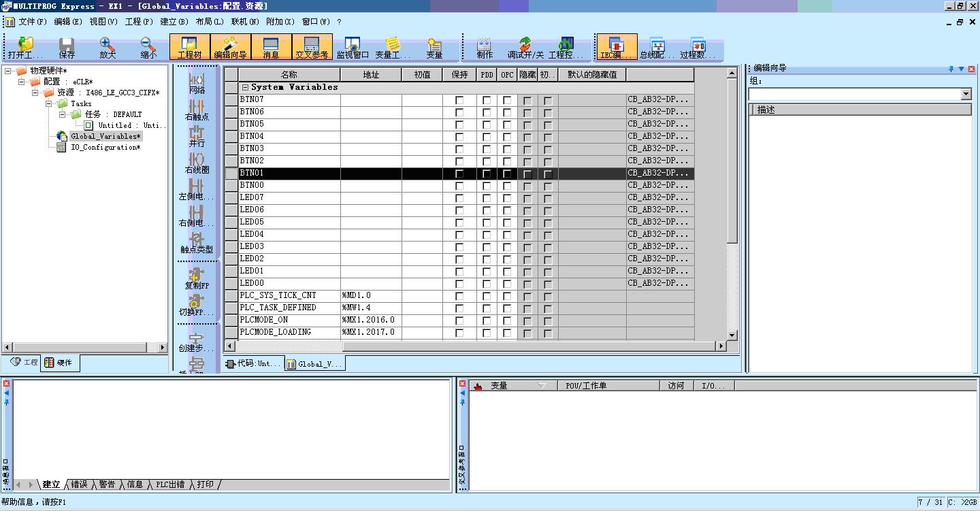
Task: Open the 变量 column filter dropdown arrow
Action: 542,386
